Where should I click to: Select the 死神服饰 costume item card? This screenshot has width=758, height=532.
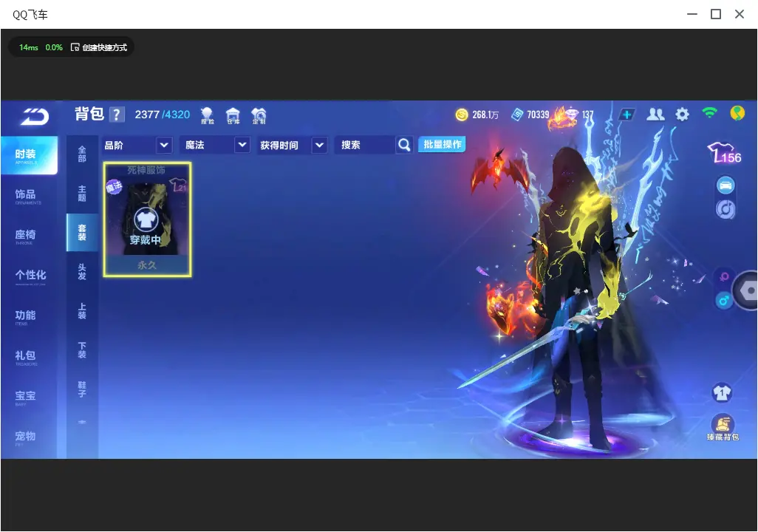[x=148, y=219]
